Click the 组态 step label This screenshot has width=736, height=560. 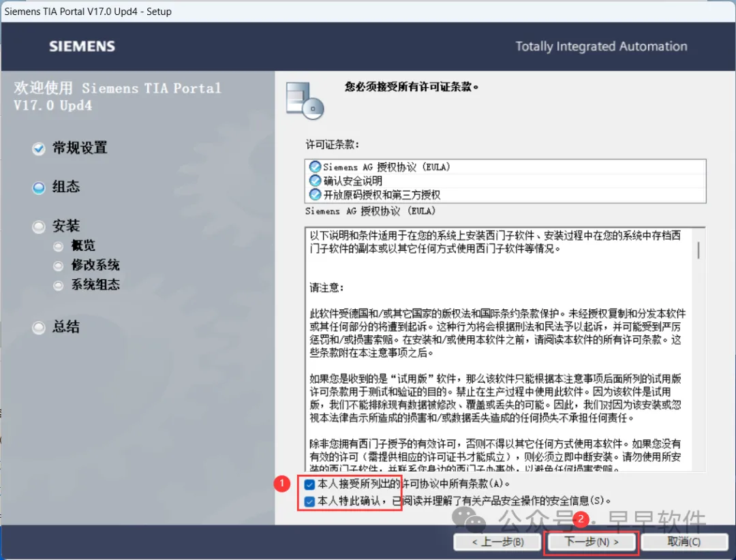pyautogui.click(x=66, y=187)
